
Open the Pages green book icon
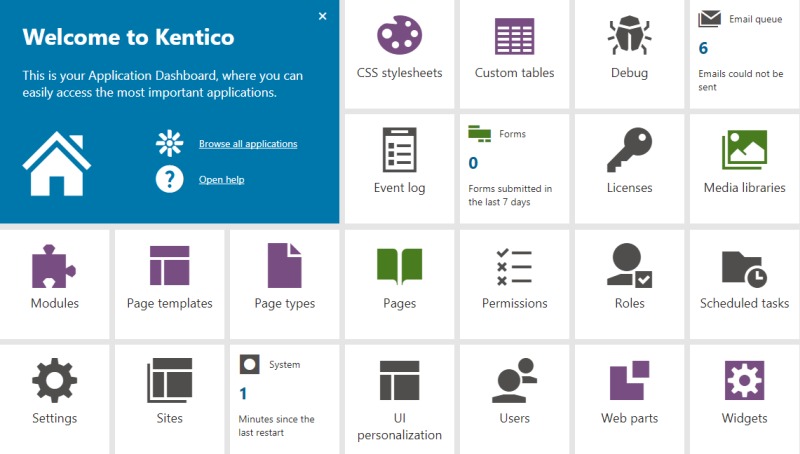click(399, 266)
